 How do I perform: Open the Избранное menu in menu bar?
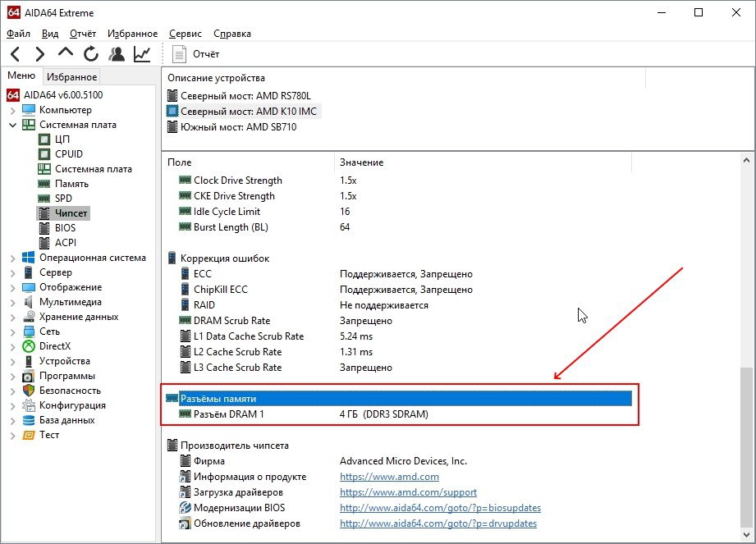(x=133, y=34)
